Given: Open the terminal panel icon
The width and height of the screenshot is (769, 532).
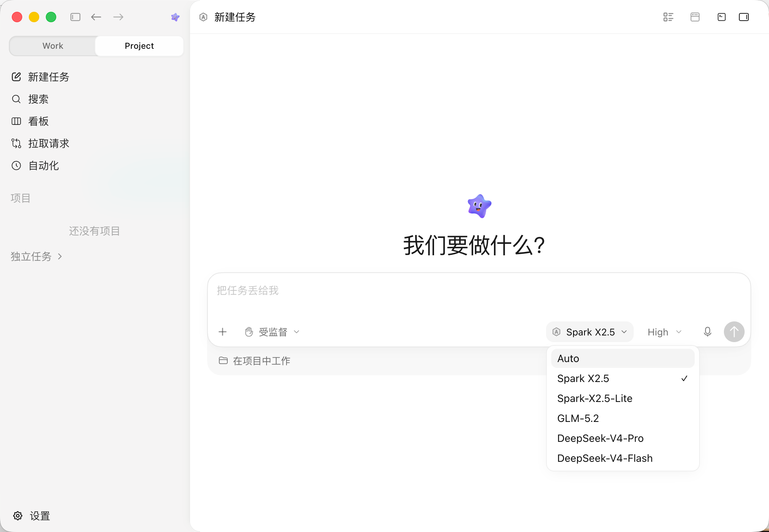Looking at the screenshot, I should pos(722,17).
